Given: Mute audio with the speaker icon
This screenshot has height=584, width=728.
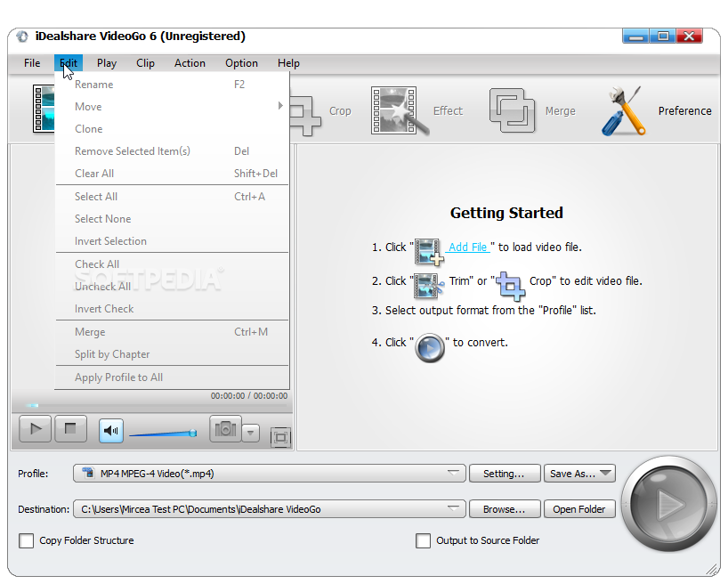Looking at the screenshot, I should (x=111, y=431).
